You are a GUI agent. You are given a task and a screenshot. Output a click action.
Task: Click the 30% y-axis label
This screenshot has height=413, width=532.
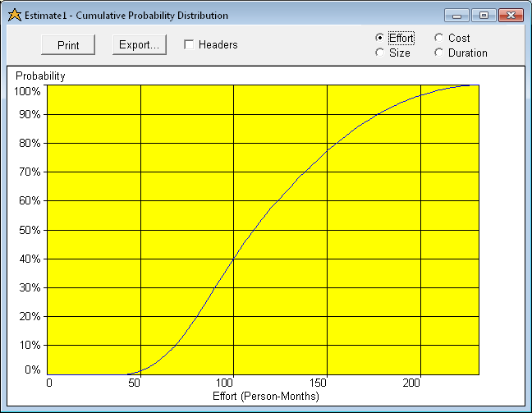(30, 287)
